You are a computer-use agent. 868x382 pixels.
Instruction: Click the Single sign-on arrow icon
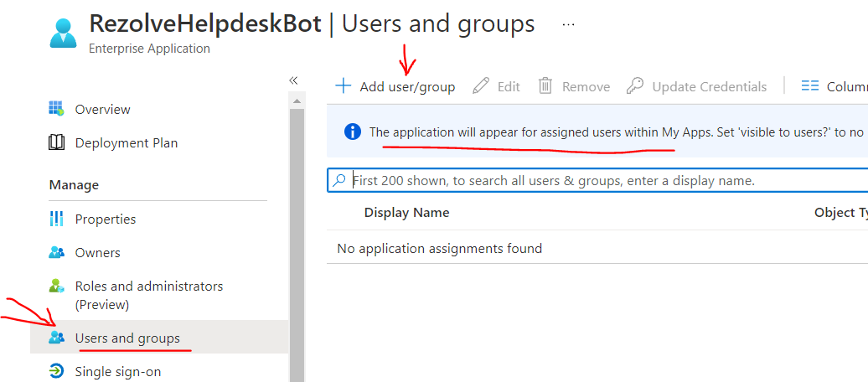coord(56,371)
